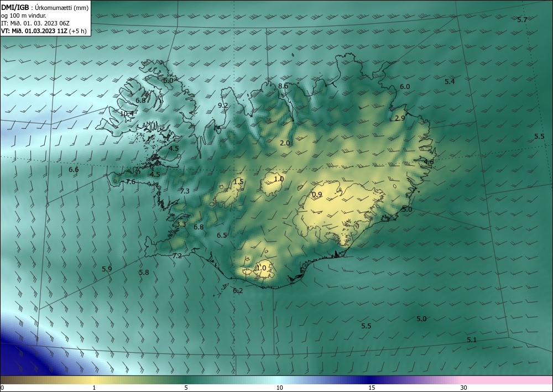Click the offshore value 6.6
This screenshot has height=392, width=553.
pos(74,170)
